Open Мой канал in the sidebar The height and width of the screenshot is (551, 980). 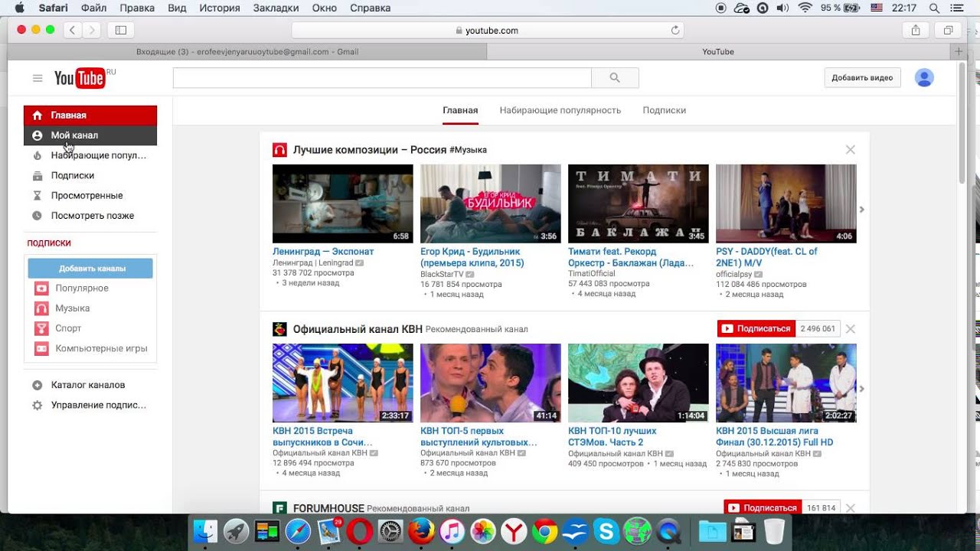click(x=90, y=135)
